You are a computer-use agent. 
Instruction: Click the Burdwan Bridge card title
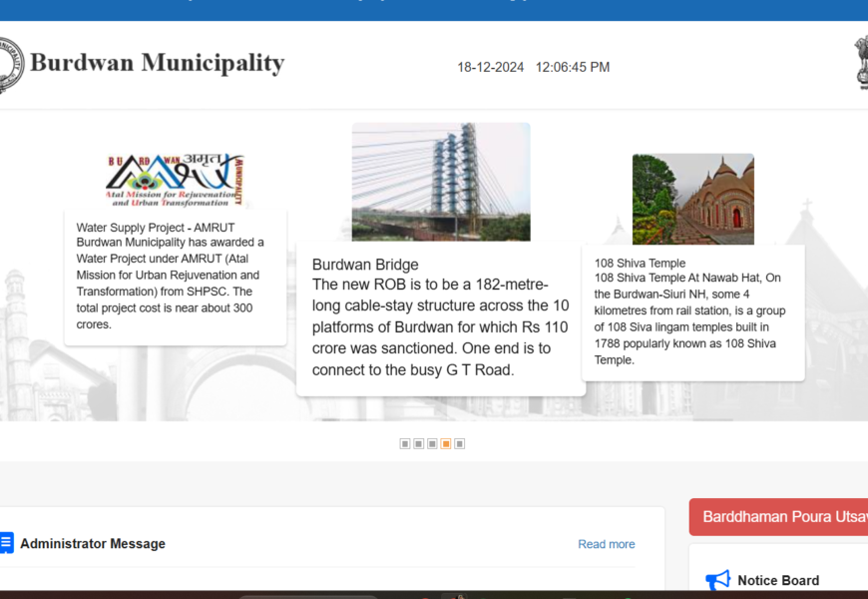(365, 265)
